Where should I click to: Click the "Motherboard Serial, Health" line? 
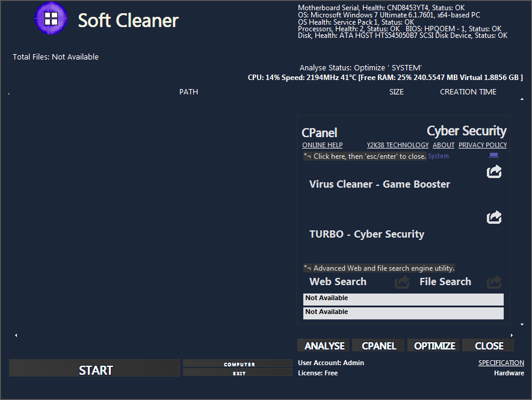382,7
